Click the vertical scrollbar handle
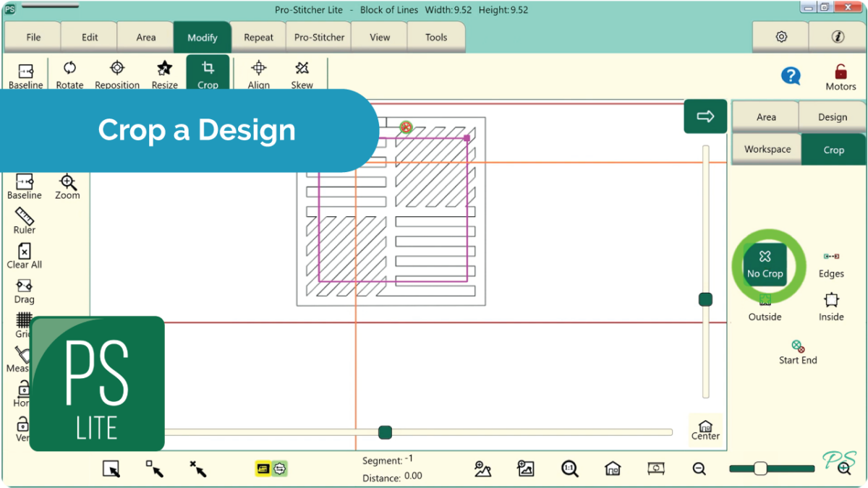 705,299
